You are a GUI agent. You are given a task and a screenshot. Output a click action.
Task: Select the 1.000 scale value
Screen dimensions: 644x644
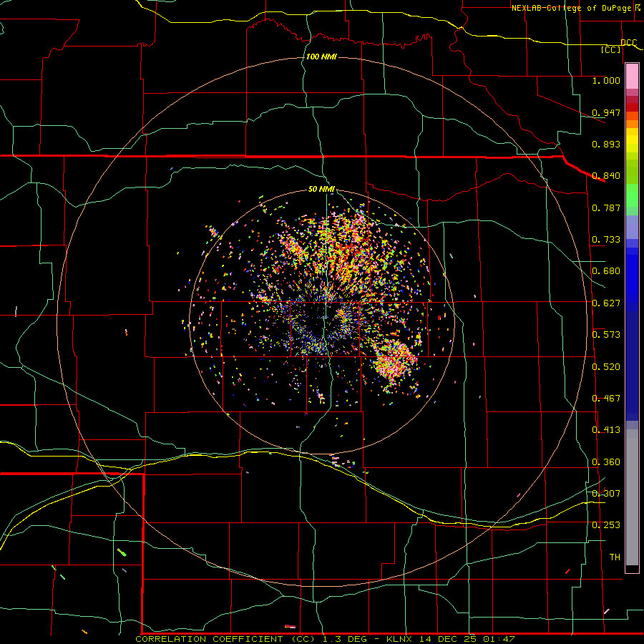pos(606,80)
